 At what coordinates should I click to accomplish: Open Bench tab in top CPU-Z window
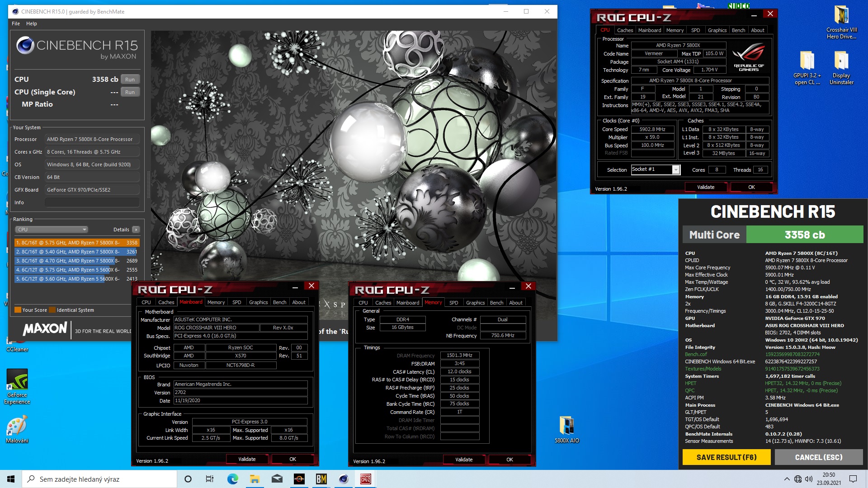[x=738, y=30]
